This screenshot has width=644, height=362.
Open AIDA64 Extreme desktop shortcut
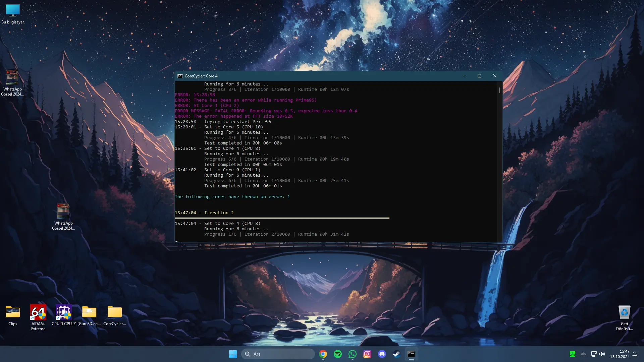[38, 317]
